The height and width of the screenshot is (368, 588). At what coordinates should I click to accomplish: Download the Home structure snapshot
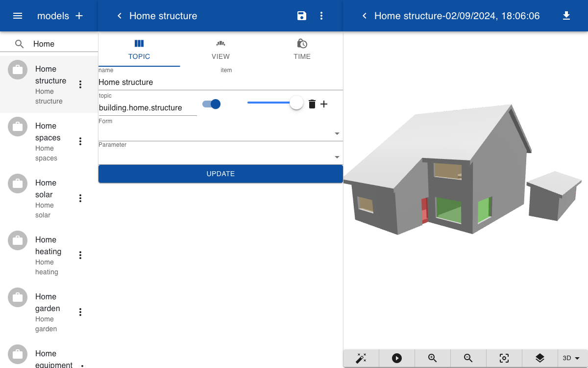tap(566, 16)
